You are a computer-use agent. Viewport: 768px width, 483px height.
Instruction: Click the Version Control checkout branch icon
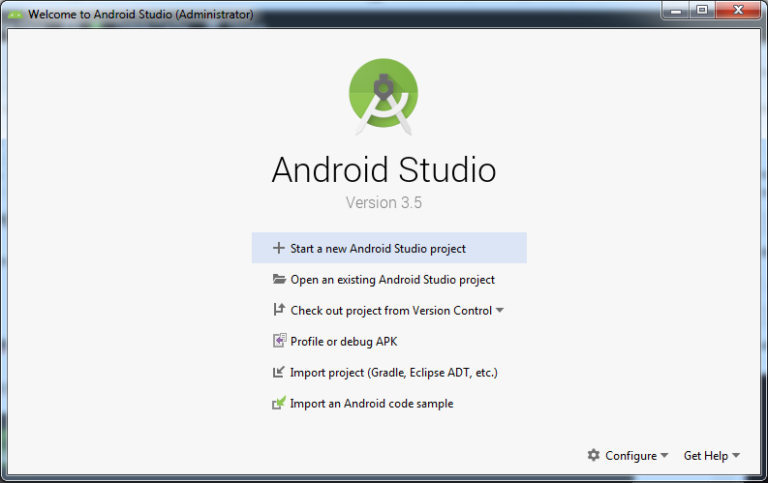tap(279, 310)
